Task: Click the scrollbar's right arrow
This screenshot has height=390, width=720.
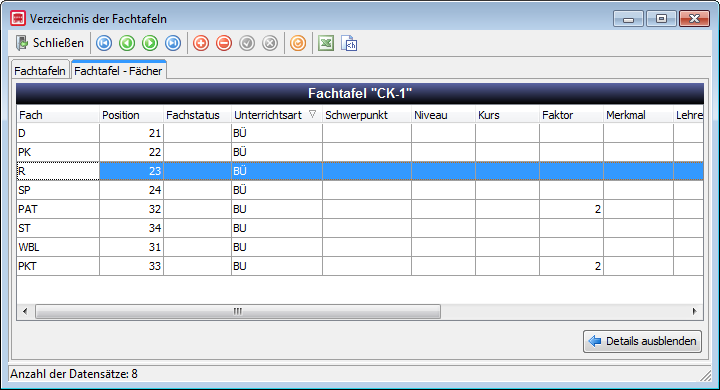Action: coord(694,311)
